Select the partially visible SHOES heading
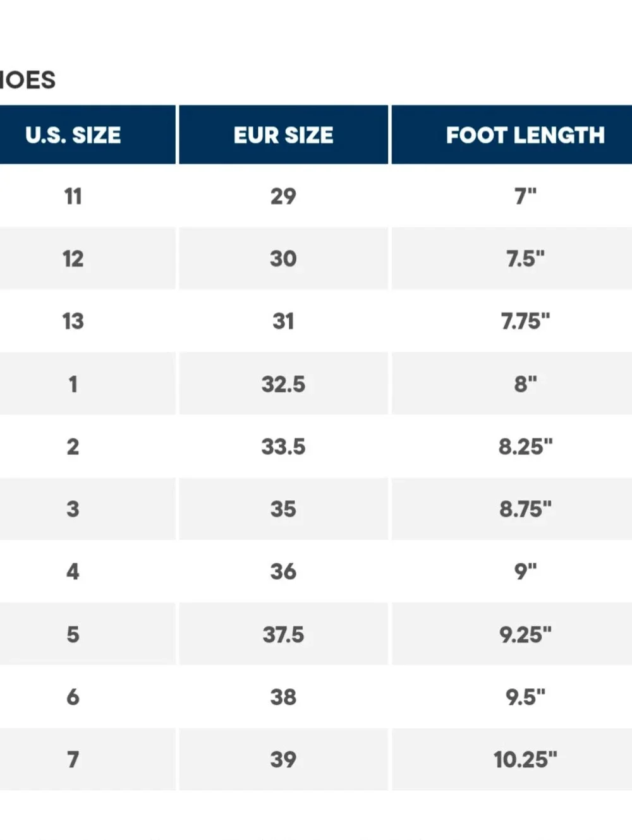The height and width of the screenshot is (840, 632). pyautogui.click(x=27, y=80)
